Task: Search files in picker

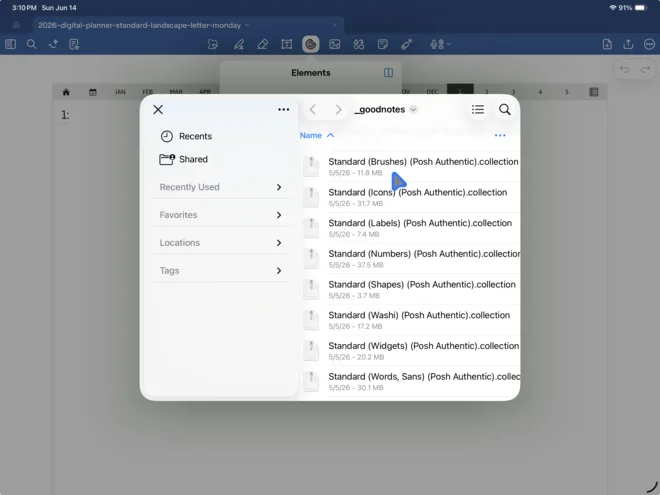Action: [505, 109]
